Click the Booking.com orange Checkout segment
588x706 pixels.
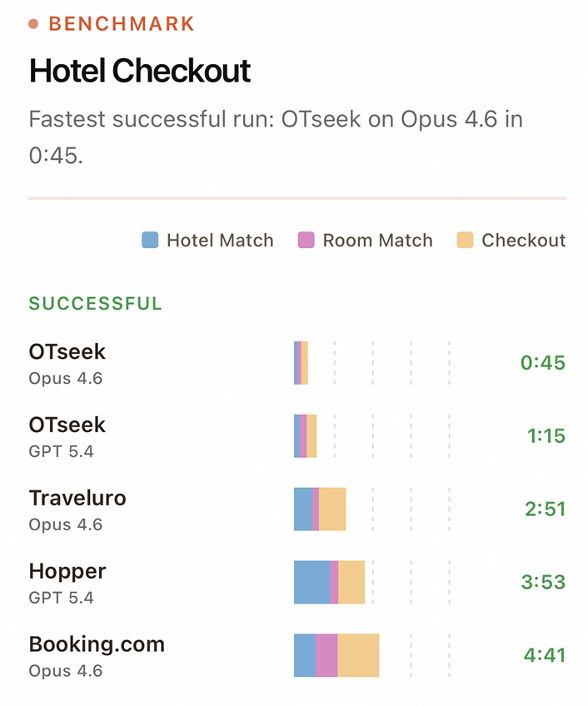point(358,655)
